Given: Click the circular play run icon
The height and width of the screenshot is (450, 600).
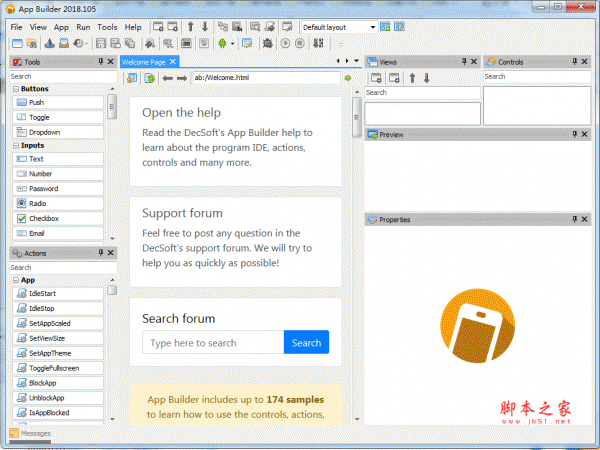Looking at the screenshot, I should click(285, 43).
